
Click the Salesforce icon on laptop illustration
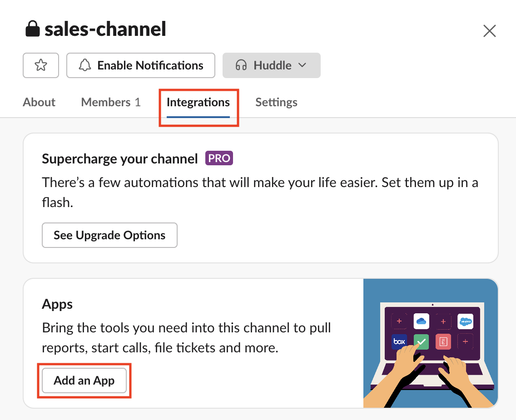click(465, 321)
